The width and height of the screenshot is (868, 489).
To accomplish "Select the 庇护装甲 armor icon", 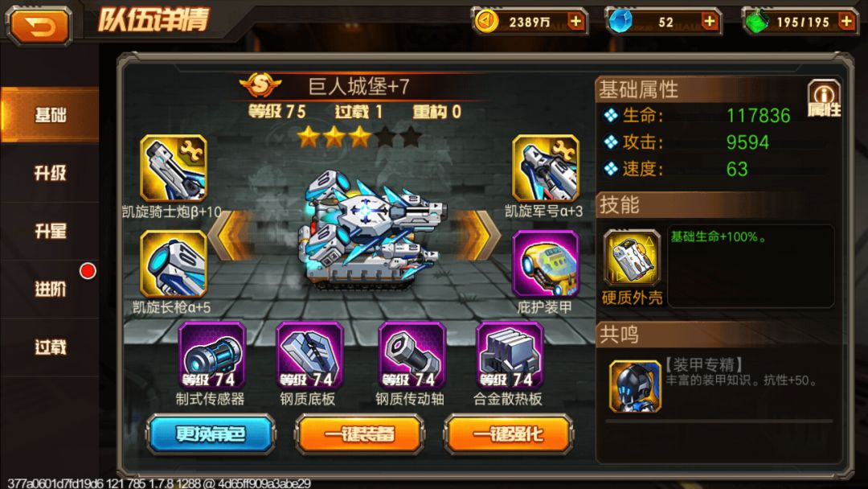I will (545, 264).
